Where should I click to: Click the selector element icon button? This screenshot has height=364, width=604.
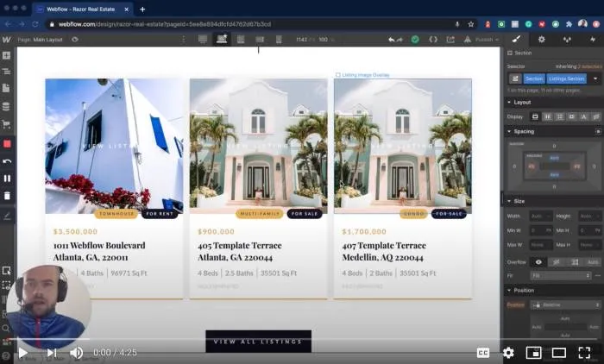click(515, 78)
